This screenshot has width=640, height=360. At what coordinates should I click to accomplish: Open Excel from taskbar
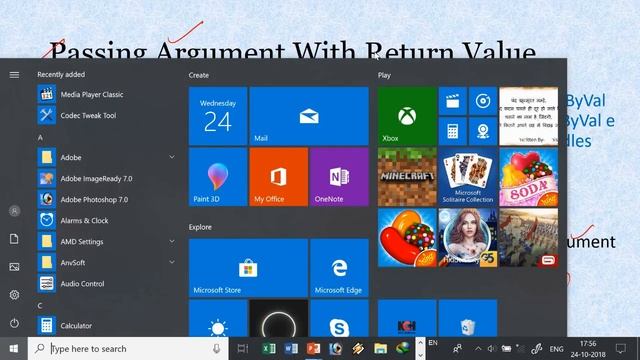tap(269, 349)
